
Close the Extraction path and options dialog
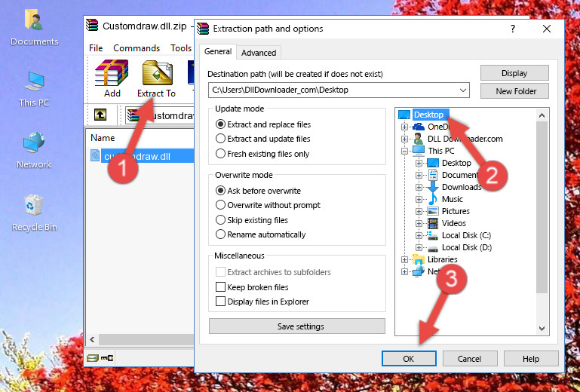click(547, 29)
